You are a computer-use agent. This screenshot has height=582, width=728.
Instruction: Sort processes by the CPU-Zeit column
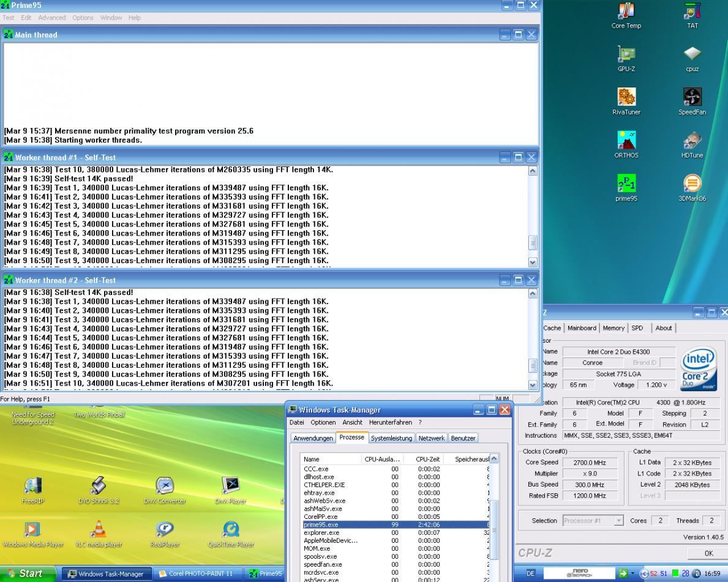click(423, 459)
